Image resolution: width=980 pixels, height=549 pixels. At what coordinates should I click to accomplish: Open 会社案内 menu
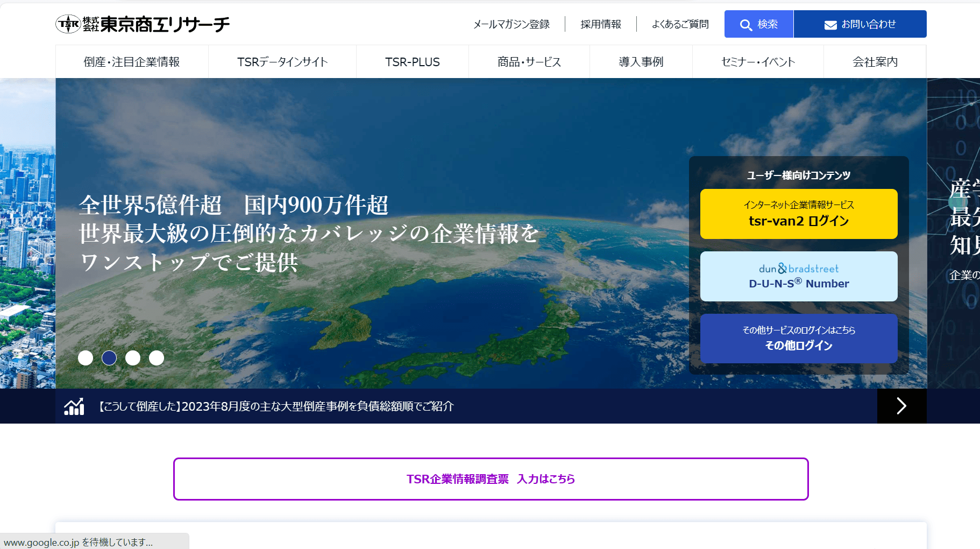(x=875, y=62)
